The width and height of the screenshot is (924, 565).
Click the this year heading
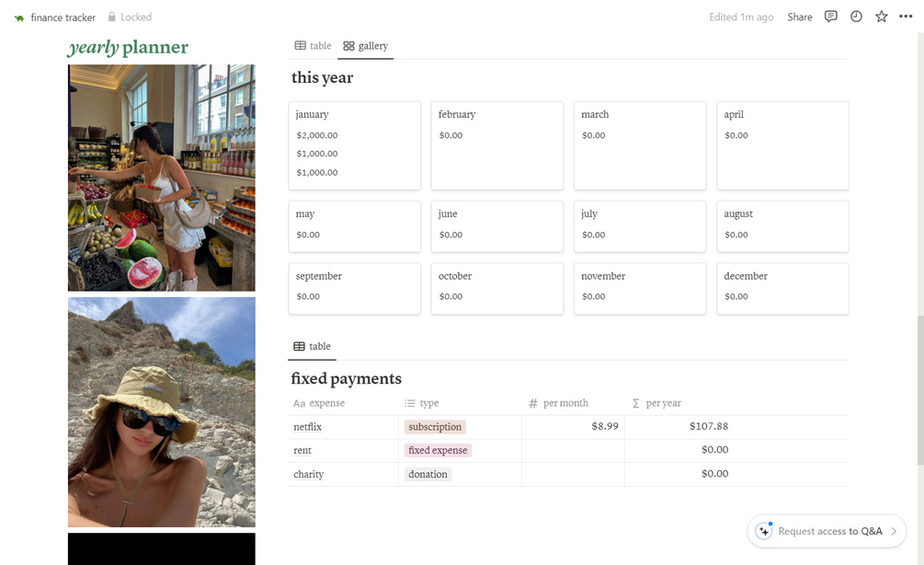pyautogui.click(x=323, y=77)
